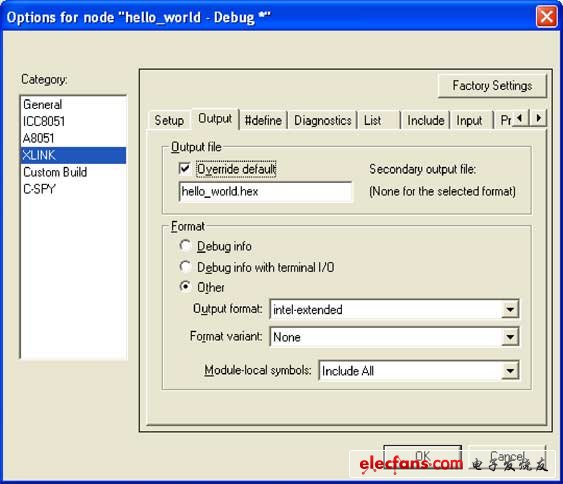The image size is (563, 484).
Task: Expand the Format variant dropdown
Action: [x=510, y=337]
